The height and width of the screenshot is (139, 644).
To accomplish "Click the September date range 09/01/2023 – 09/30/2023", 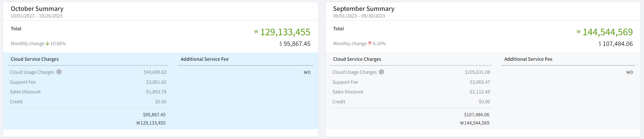I will (x=359, y=16).
